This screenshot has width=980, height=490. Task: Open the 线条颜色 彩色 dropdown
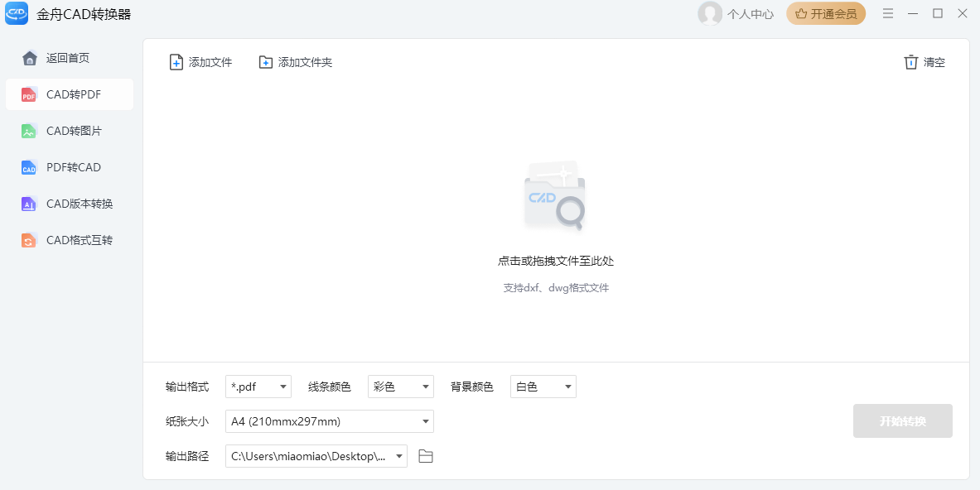point(401,387)
